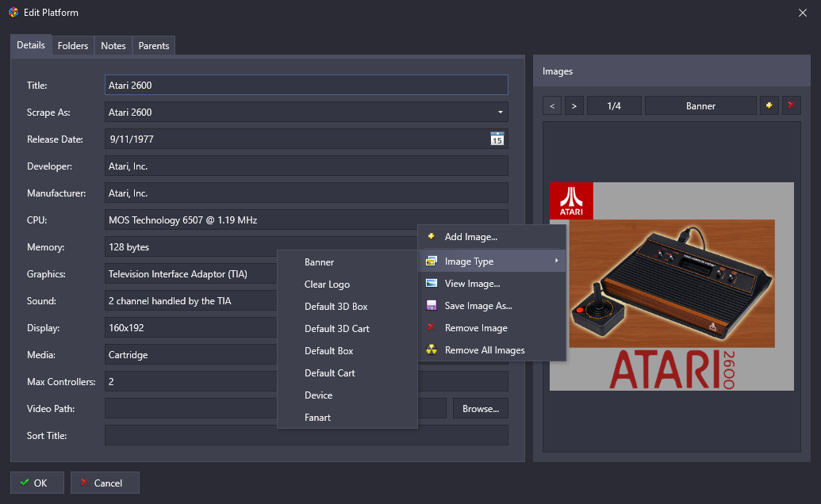This screenshot has width=821, height=504.
Task: Click the yellow star add image icon
Action: pyautogui.click(x=769, y=105)
